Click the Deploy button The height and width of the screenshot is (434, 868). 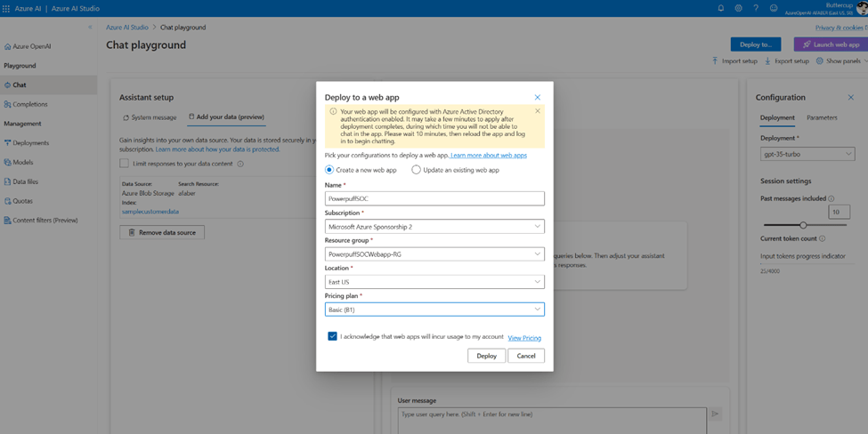point(486,356)
